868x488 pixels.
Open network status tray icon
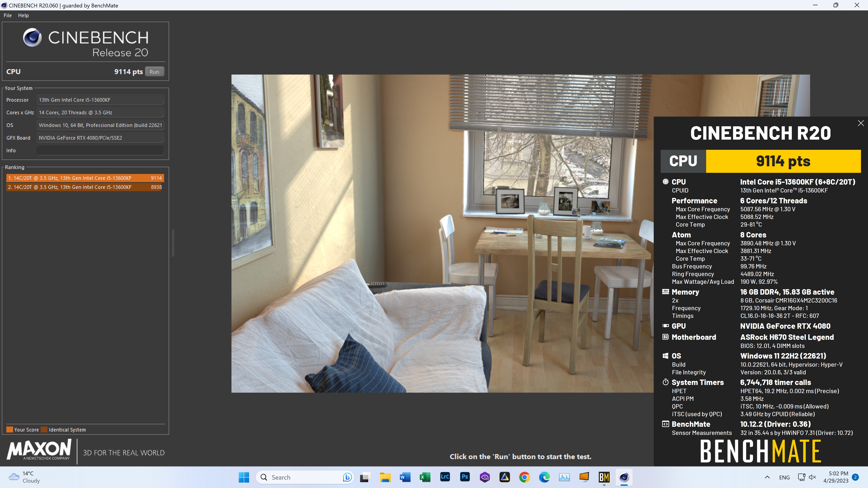point(802,477)
